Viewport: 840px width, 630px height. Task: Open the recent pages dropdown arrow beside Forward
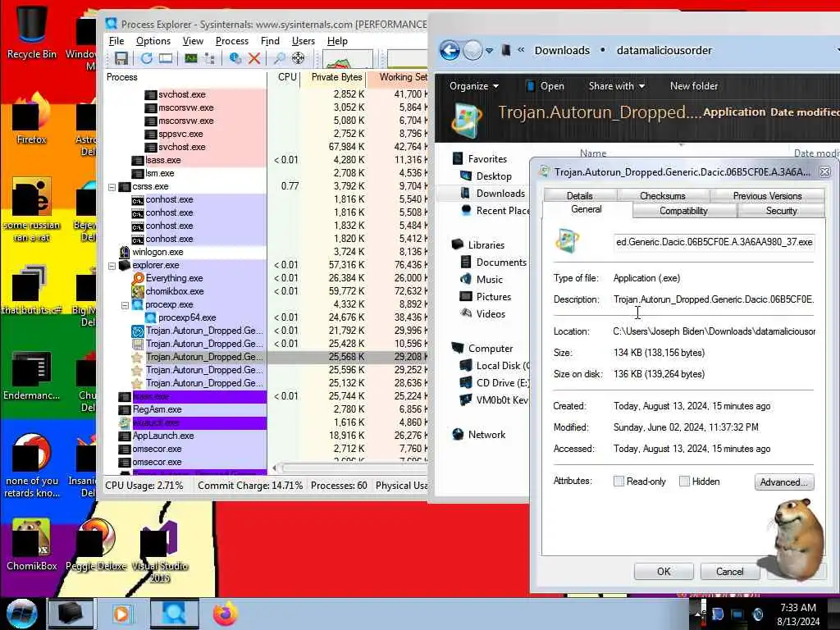[x=489, y=51]
